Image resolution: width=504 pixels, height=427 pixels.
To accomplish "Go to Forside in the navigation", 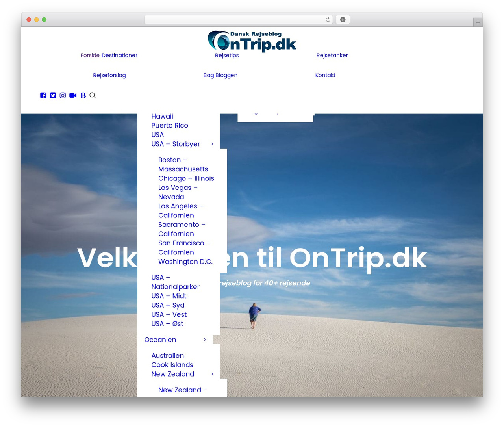I will pyautogui.click(x=90, y=55).
